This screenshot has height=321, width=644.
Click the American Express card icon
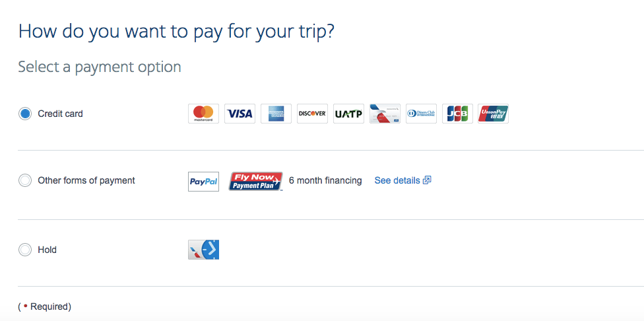tap(276, 114)
